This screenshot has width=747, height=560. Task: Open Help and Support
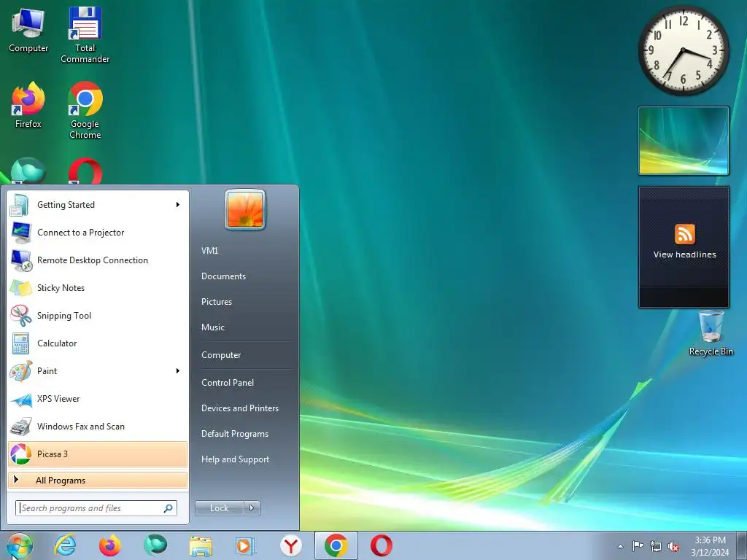pos(236,459)
